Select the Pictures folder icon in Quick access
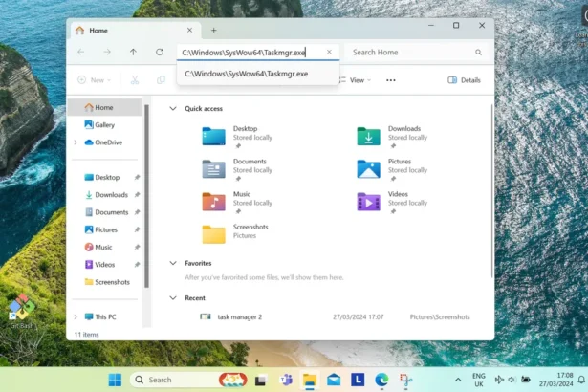Image resolution: width=588 pixels, height=392 pixels. tap(369, 169)
